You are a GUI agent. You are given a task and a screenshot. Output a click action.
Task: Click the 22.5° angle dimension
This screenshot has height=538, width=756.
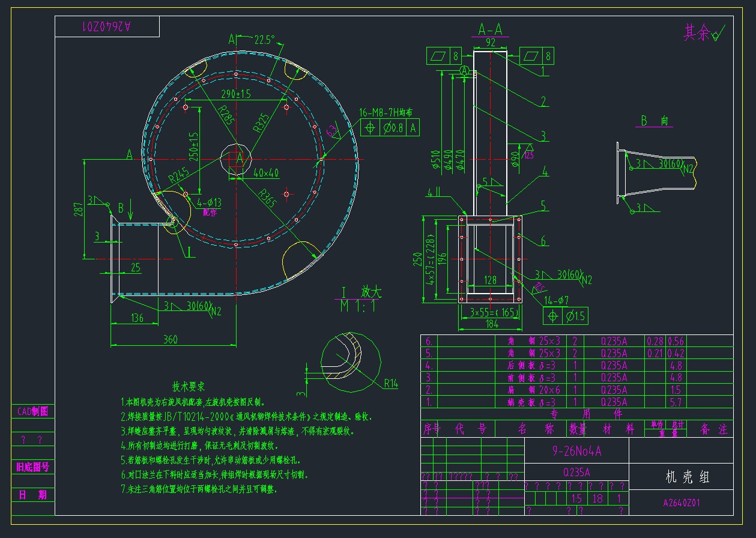pyautogui.click(x=263, y=40)
